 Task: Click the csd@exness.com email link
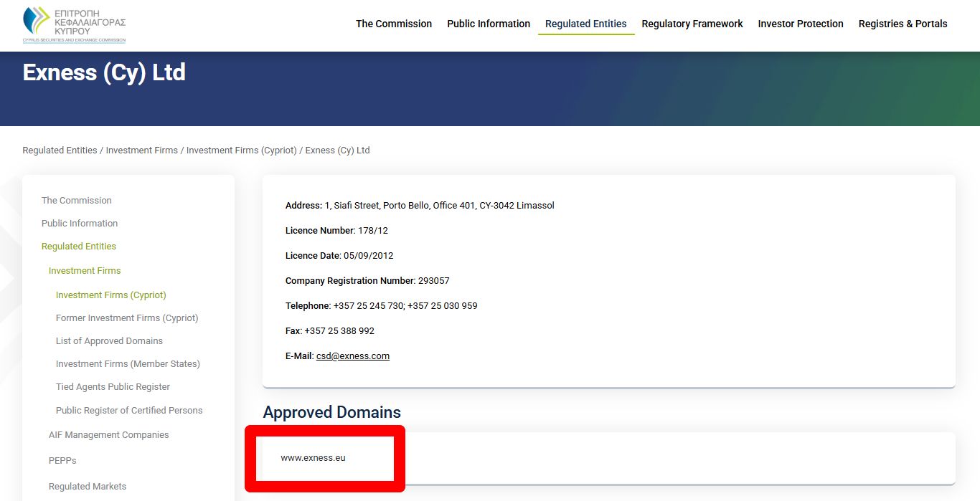pos(353,356)
